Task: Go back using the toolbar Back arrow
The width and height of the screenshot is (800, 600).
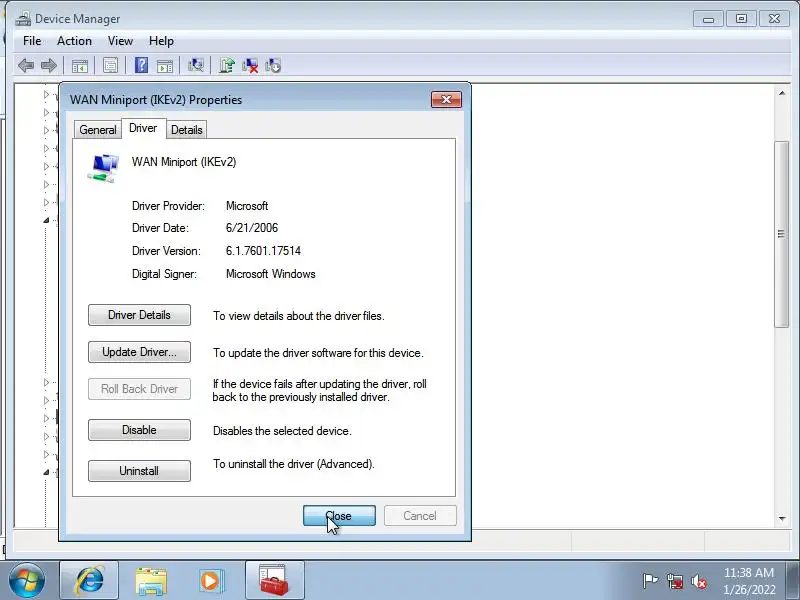Action: tap(26, 65)
